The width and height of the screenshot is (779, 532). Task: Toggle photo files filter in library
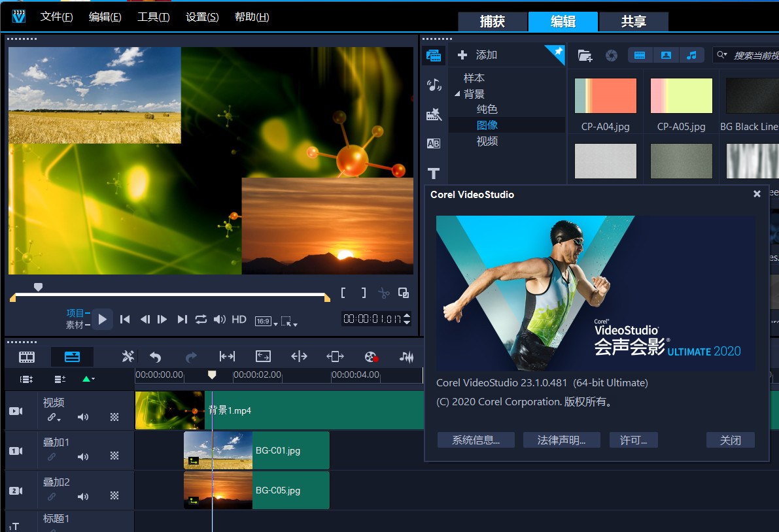coord(666,55)
